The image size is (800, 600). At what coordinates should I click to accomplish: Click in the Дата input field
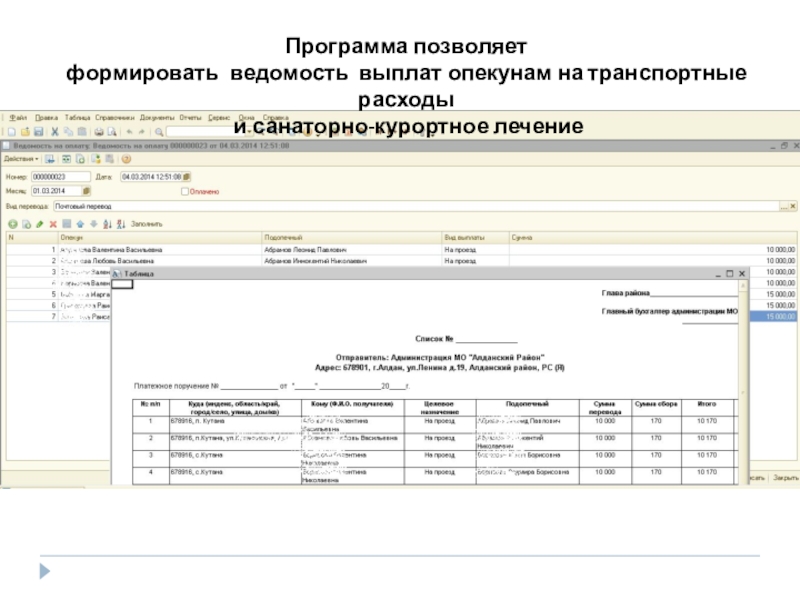coord(152,177)
